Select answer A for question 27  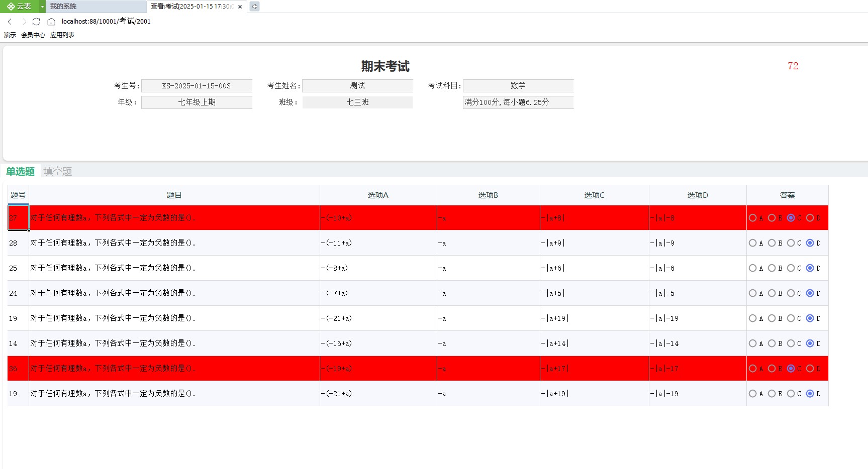pos(752,218)
